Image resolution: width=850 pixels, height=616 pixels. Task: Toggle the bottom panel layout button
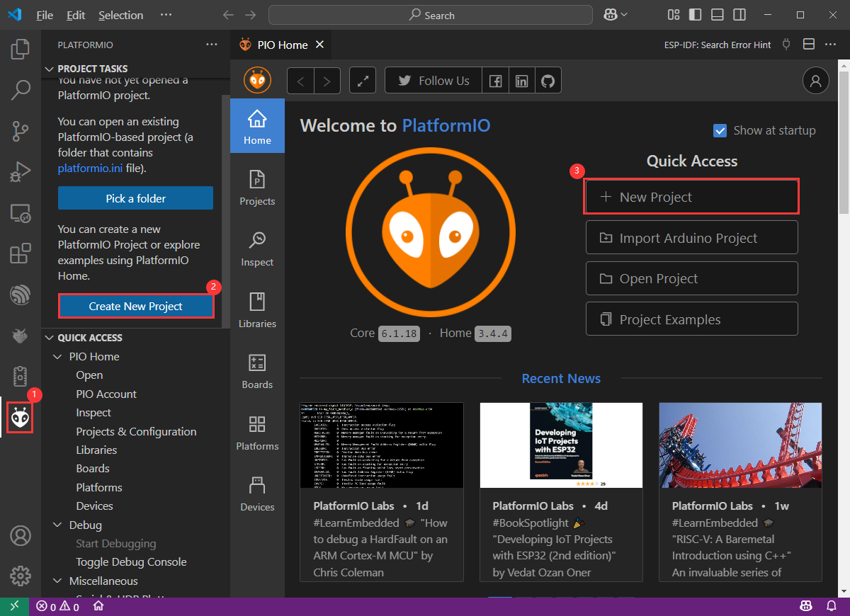[x=717, y=15]
